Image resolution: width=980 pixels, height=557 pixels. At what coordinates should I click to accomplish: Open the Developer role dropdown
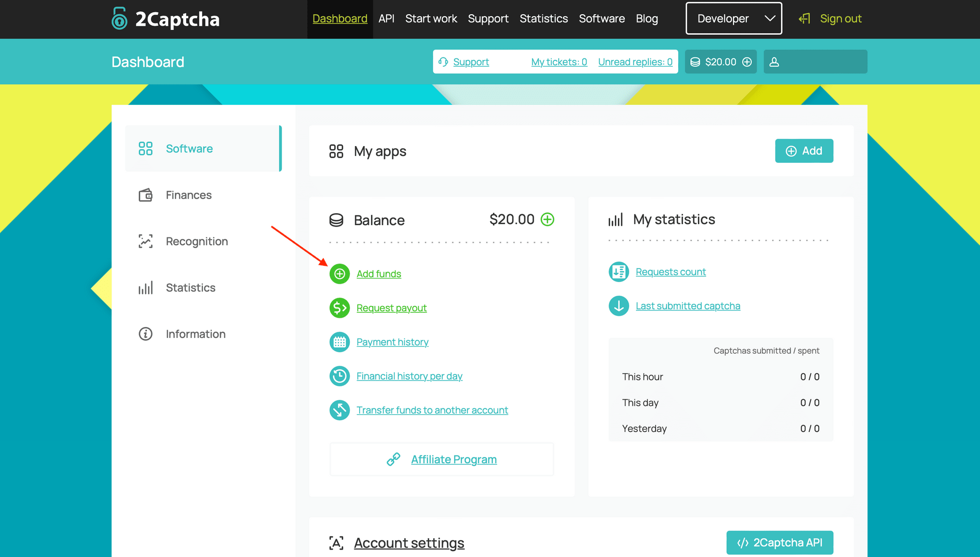[734, 19]
